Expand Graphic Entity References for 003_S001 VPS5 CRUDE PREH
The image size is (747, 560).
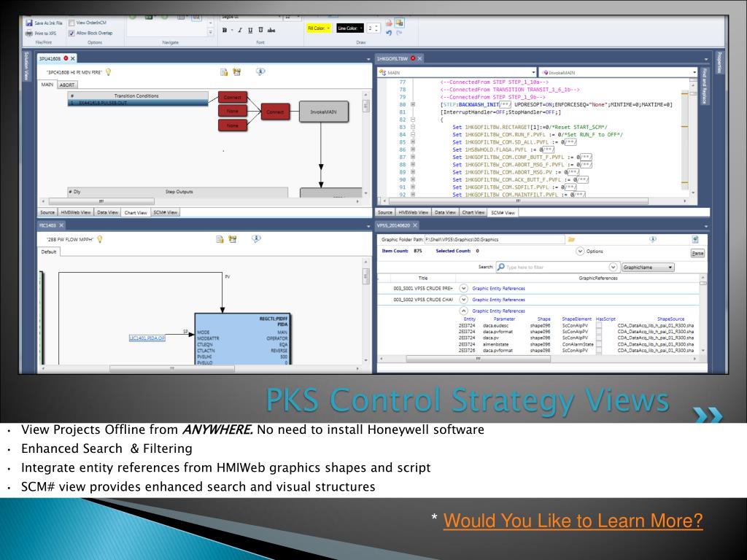(x=463, y=288)
